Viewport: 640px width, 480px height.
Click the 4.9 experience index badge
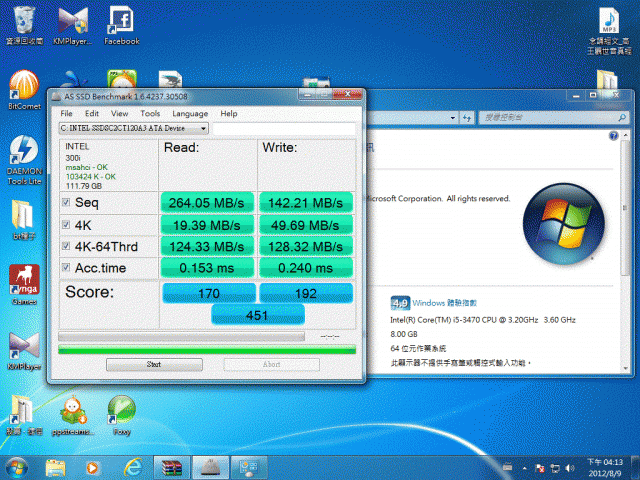400,303
